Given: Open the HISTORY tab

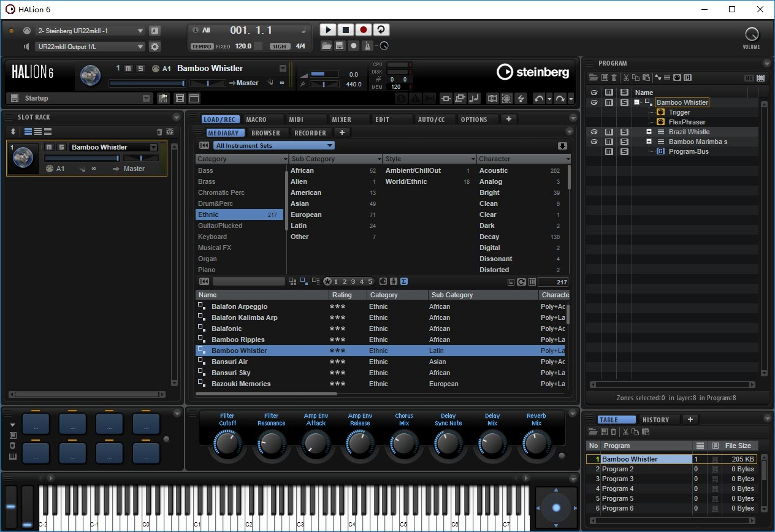Looking at the screenshot, I should [x=655, y=420].
